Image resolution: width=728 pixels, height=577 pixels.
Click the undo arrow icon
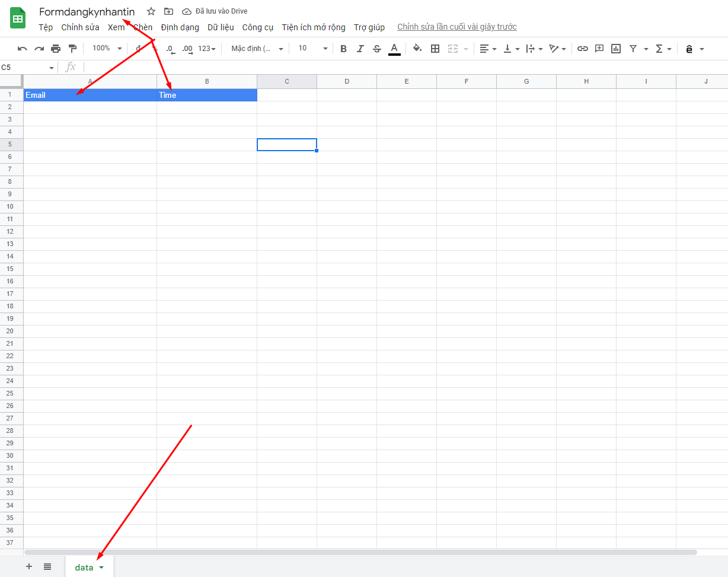[x=22, y=49]
